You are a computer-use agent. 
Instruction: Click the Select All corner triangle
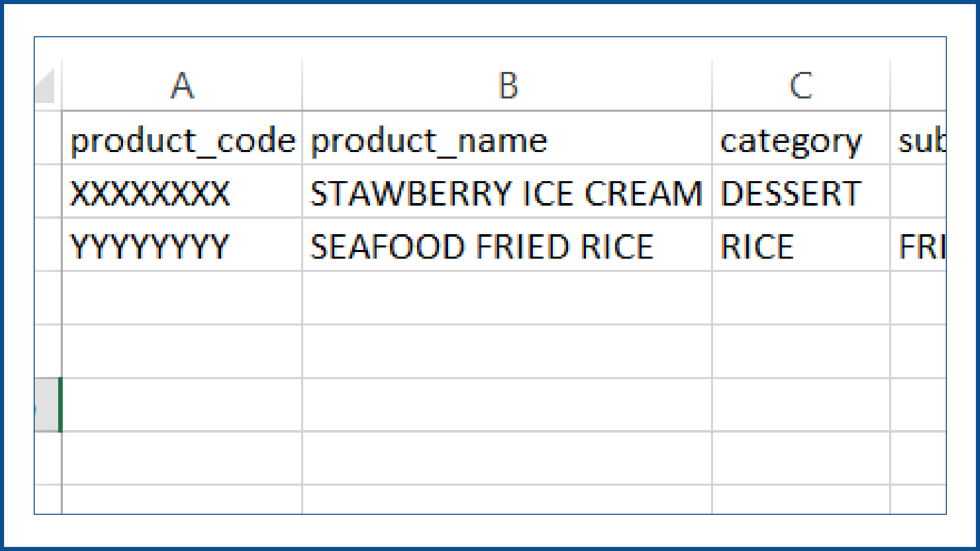point(46,87)
